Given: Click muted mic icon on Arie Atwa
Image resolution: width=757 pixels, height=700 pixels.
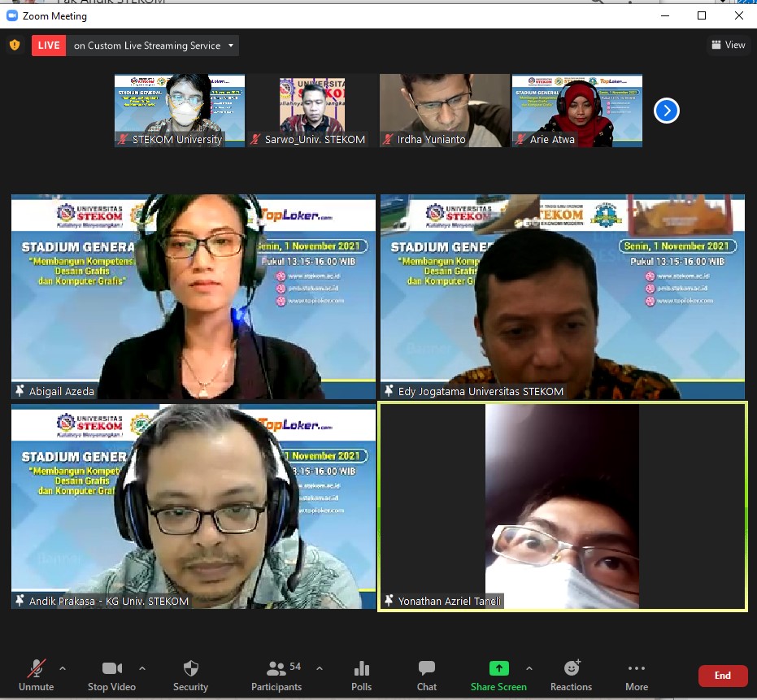Looking at the screenshot, I should 520,140.
